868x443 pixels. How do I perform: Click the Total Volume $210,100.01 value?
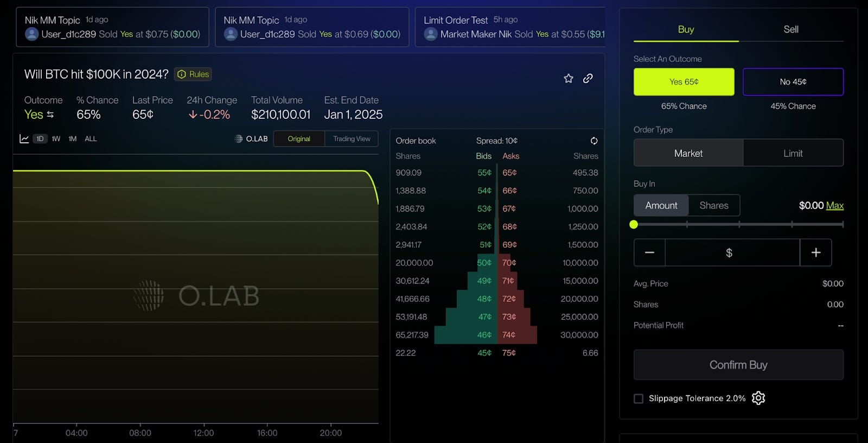280,115
